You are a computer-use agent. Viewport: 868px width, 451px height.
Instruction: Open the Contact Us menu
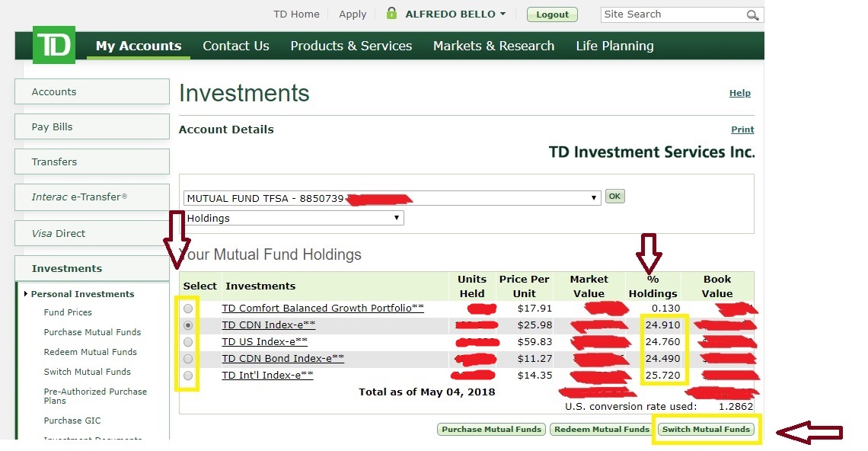[x=236, y=46]
